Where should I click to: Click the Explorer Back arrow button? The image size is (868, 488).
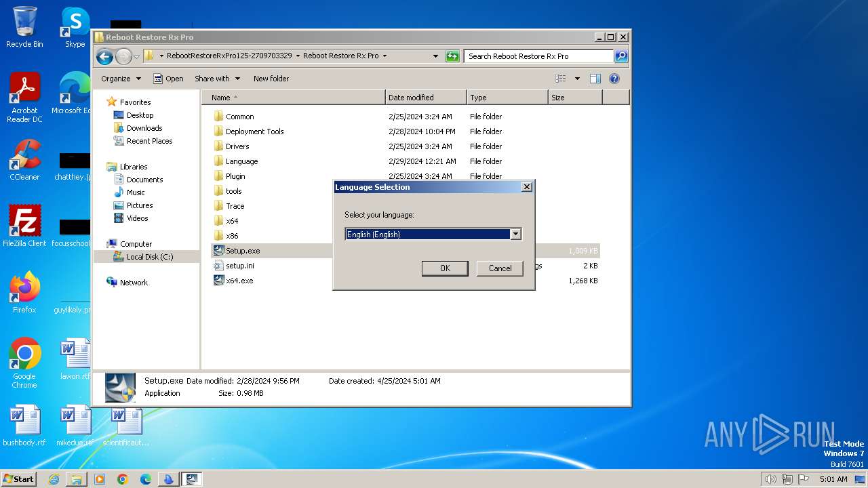[104, 56]
